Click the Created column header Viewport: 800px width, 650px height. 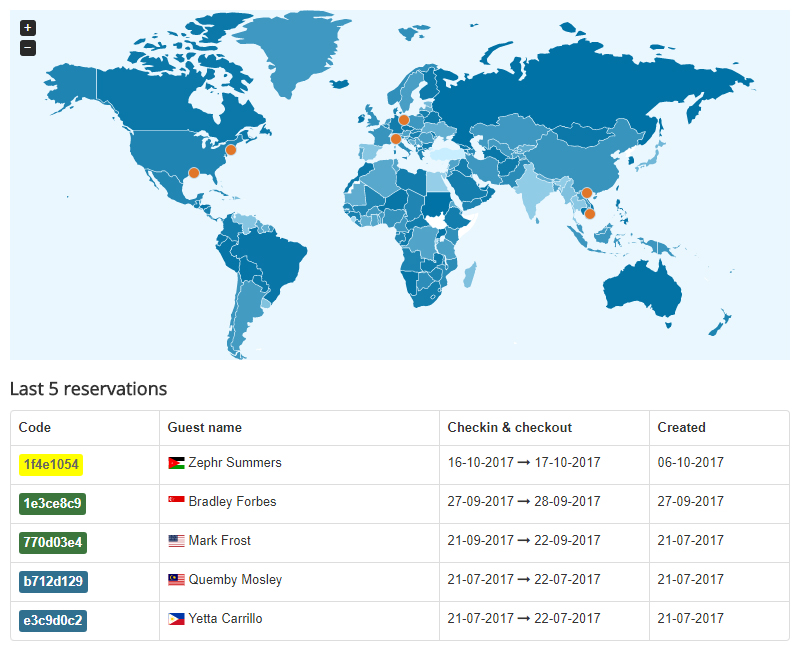click(x=681, y=427)
